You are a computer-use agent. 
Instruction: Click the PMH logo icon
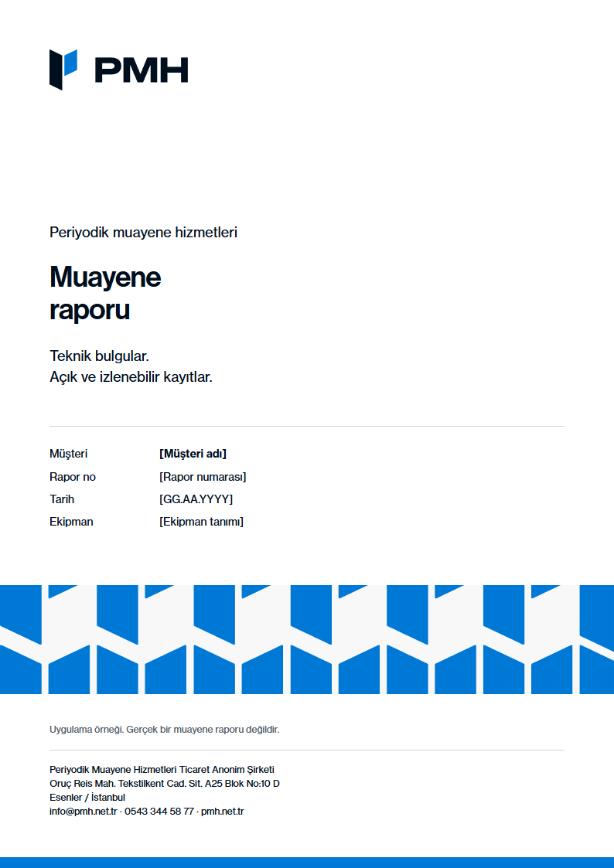[x=63, y=70]
